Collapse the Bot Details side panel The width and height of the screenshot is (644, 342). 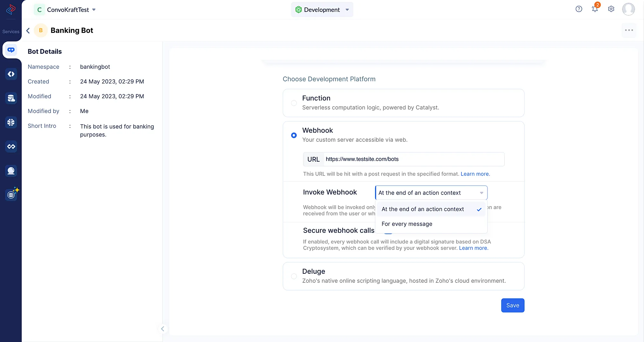click(x=163, y=329)
